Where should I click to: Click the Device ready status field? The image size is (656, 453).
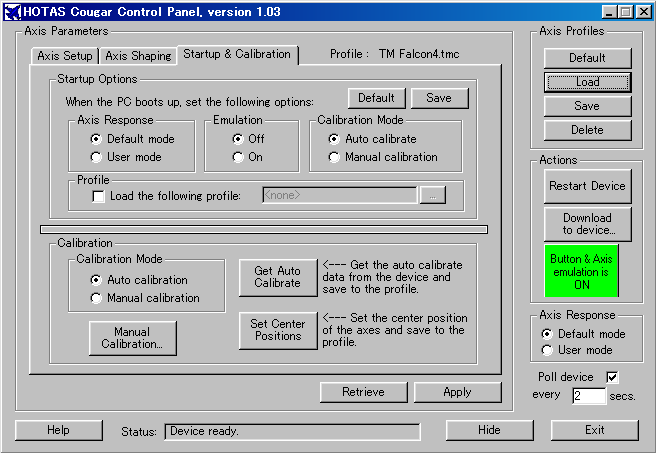click(x=292, y=432)
